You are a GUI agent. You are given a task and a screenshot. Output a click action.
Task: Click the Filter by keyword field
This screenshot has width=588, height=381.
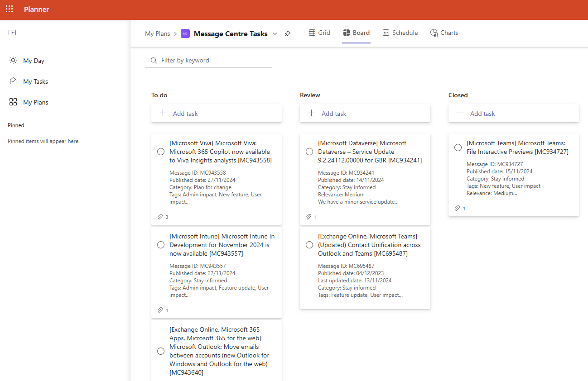213,60
